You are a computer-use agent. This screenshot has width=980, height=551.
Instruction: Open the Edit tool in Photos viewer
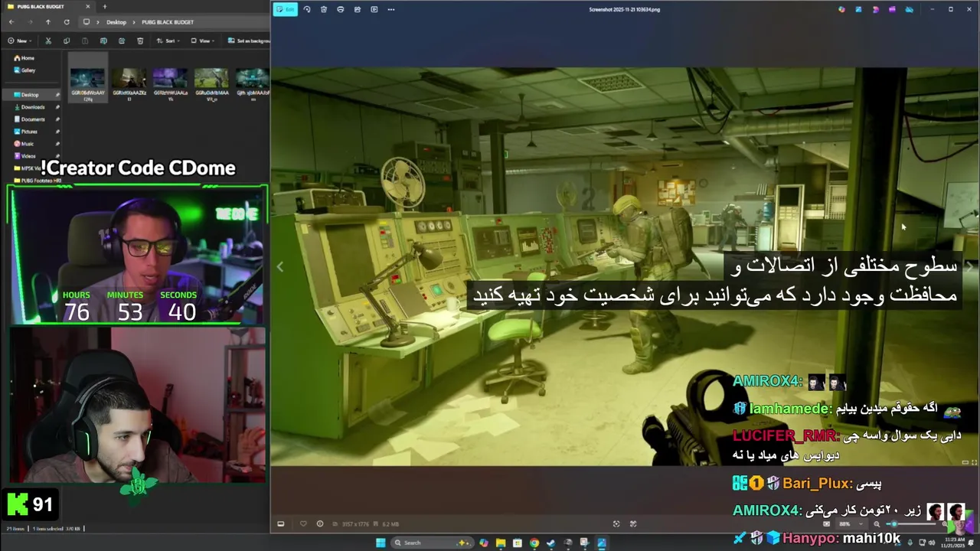click(x=286, y=9)
